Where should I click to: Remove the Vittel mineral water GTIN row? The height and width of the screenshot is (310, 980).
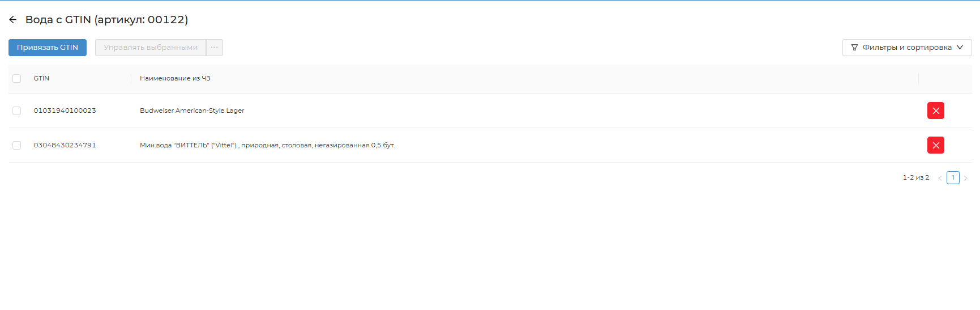pyautogui.click(x=935, y=145)
